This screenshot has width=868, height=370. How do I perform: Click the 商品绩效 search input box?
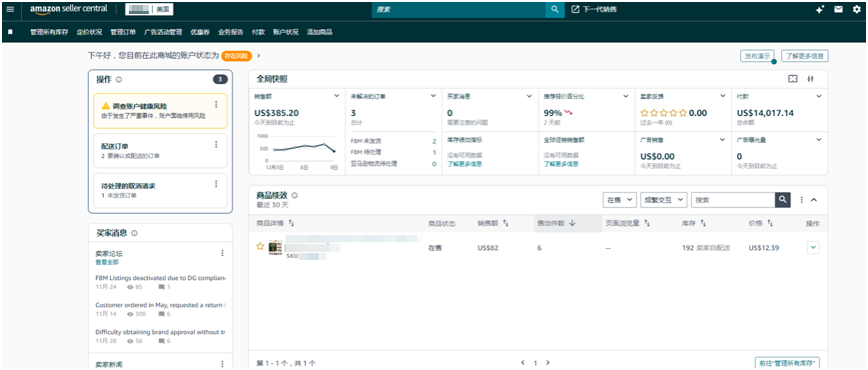pyautogui.click(x=733, y=199)
